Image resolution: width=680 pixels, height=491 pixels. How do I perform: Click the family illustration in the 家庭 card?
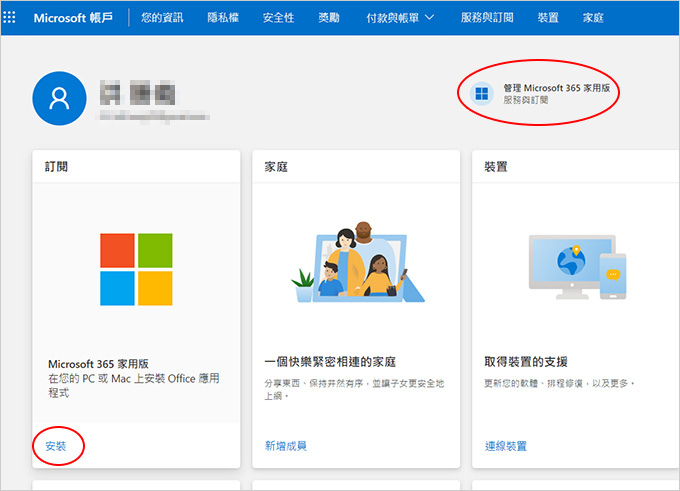coord(358,262)
